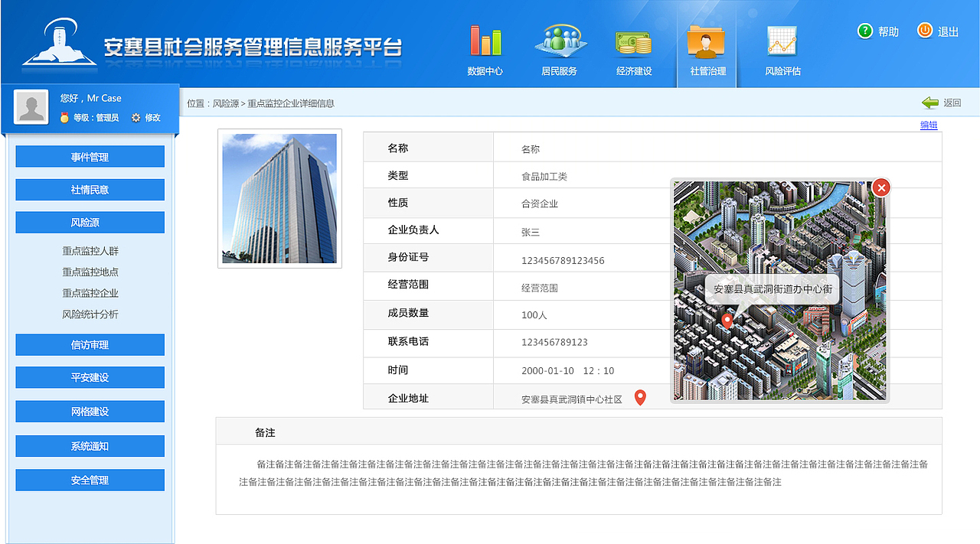Click the greeting 您好，Mr Case
Screen dimensions: 980x544
coord(91,98)
